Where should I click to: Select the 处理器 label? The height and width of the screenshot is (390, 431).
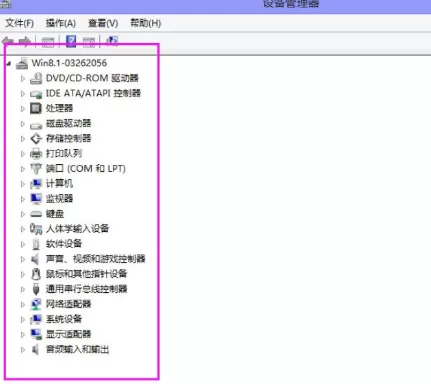coord(59,108)
